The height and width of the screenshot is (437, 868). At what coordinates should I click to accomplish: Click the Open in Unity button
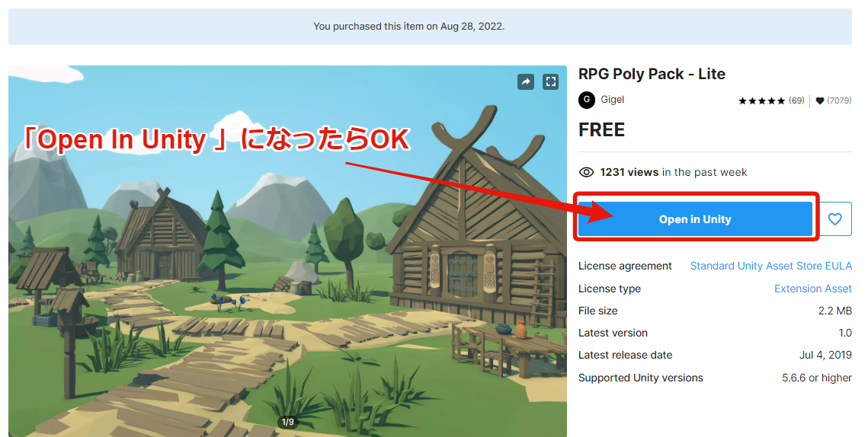[x=695, y=219]
